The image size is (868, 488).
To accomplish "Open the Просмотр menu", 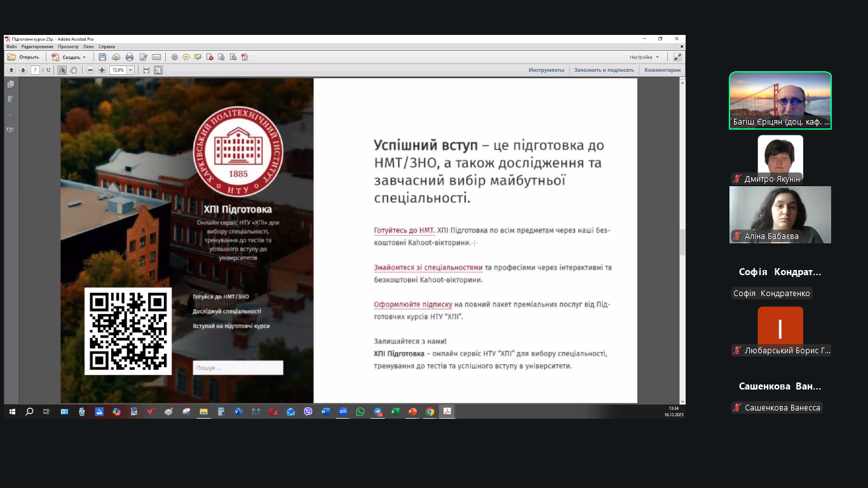I will click(68, 46).
